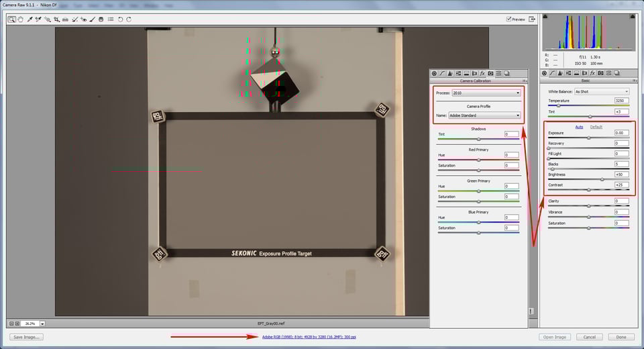
Task: Click the Contrast value field
Action: coord(621,185)
